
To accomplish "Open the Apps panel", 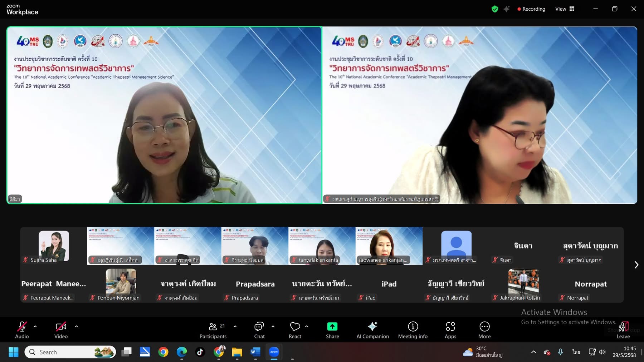I will click(x=450, y=330).
